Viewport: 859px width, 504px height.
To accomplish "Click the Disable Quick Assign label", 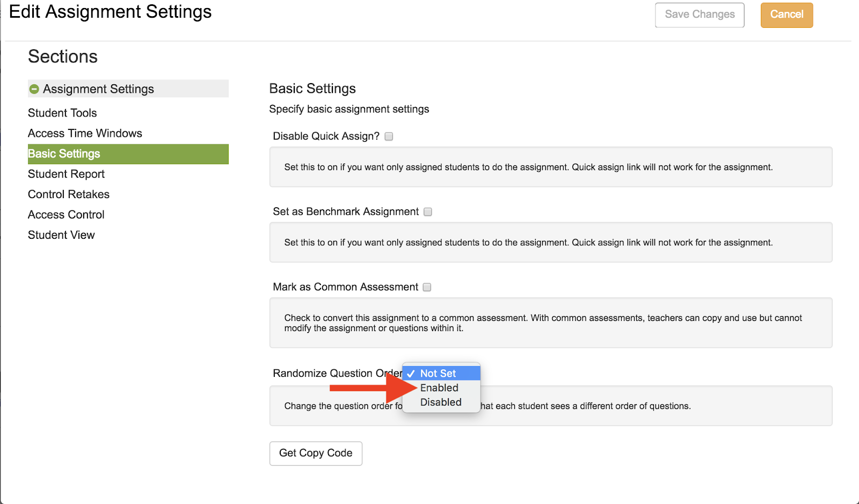I will (x=326, y=136).
